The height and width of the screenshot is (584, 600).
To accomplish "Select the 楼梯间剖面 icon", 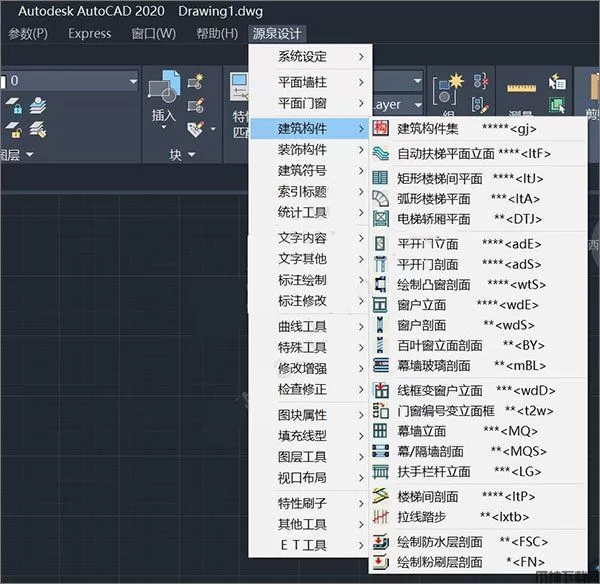I will [380, 496].
